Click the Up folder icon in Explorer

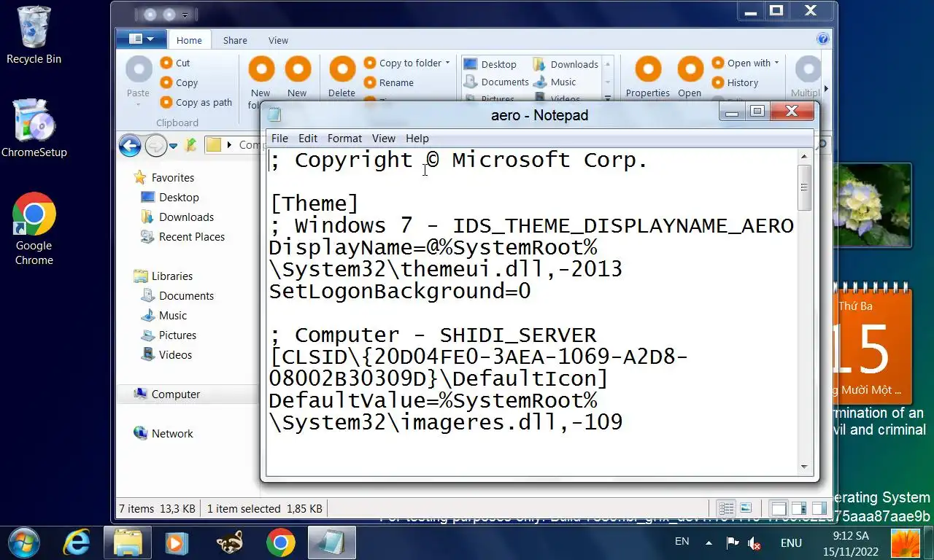[191, 145]
